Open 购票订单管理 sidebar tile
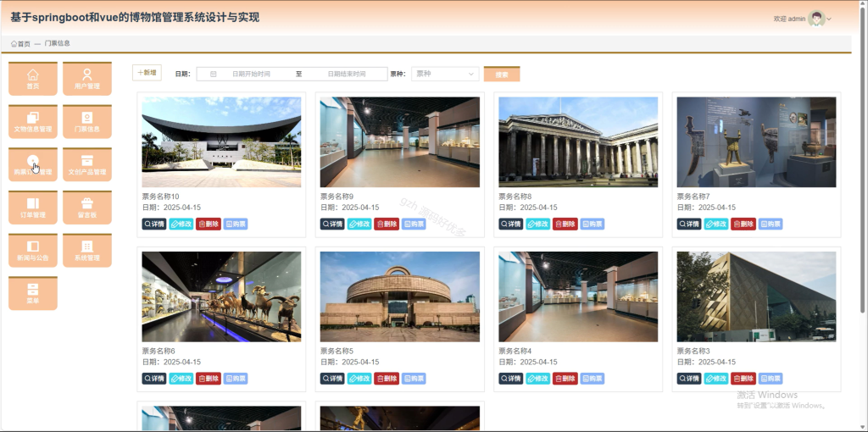This screenshot has width=868, height=432. coord(33,164)
